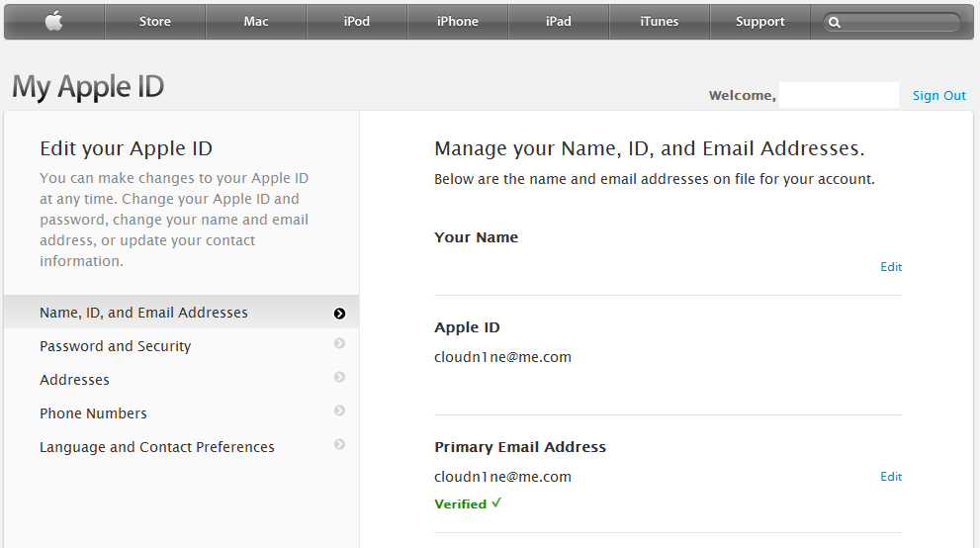The height and width of the screenshot is (548, 980).
Task: Click arrow icon beside Addresses
Action: click(339, 377)
